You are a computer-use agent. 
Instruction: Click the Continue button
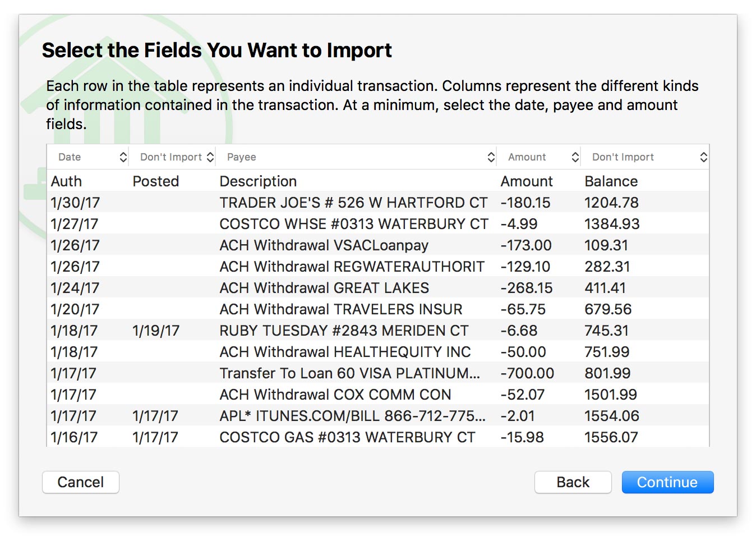pyautogui.click(x=667, y=482)
